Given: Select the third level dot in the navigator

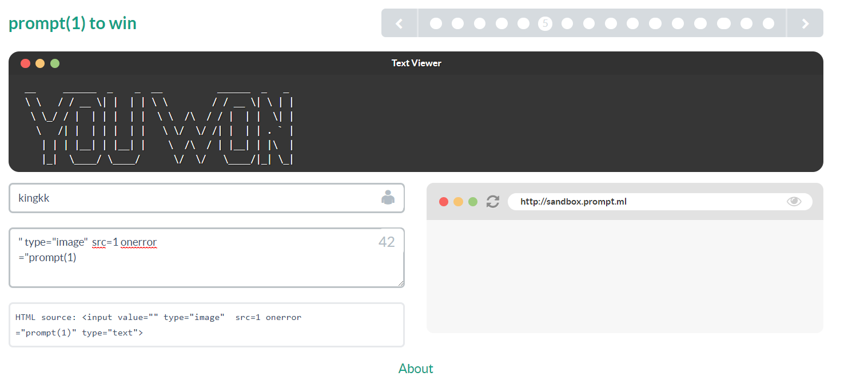Looking at the screenshot, I should pyautogui.click(x=480, y=23).
